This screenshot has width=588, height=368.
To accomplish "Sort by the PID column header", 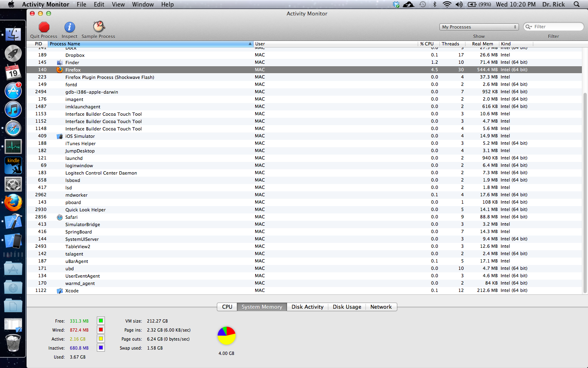I will point(38,44).
